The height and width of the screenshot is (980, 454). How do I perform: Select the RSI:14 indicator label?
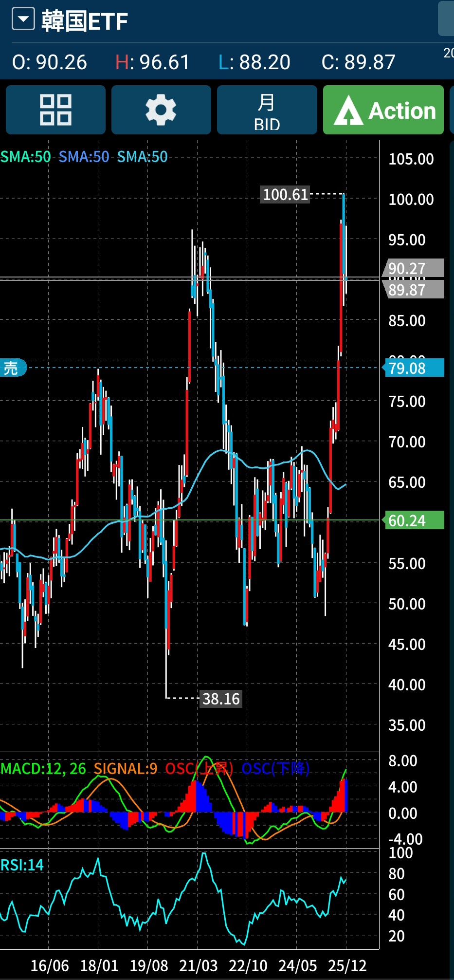click(22, 865)
